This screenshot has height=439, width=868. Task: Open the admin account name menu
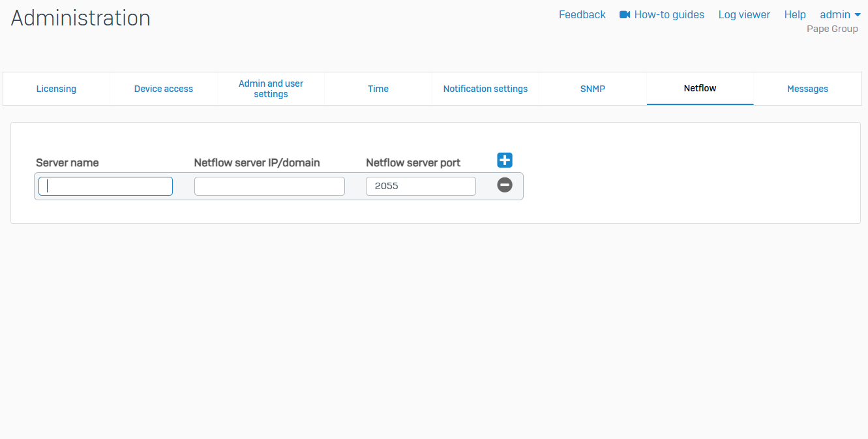coord(835,14)
